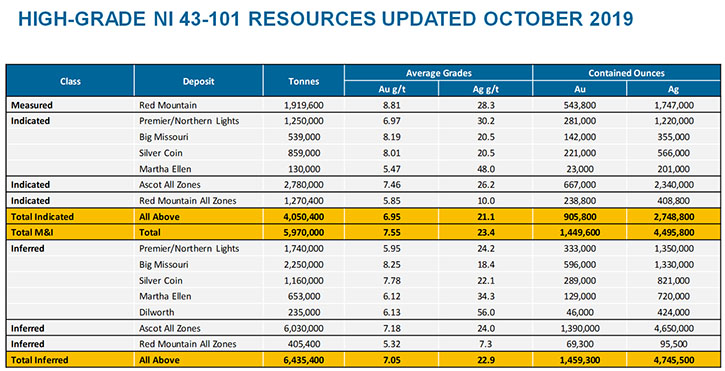Click the Class column header
Viewport: 725px width, 371px height.
(70, 81)
